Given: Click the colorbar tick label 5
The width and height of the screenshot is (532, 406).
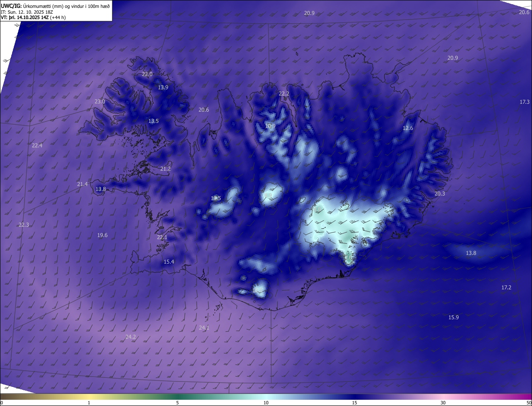Looking at the screenshot, I should (x=177, y=403).
